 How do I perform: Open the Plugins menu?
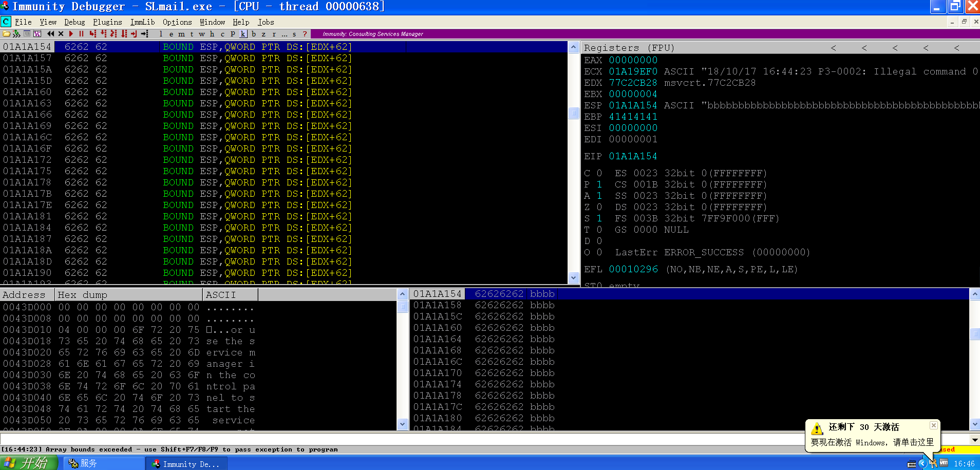point(107,22)
